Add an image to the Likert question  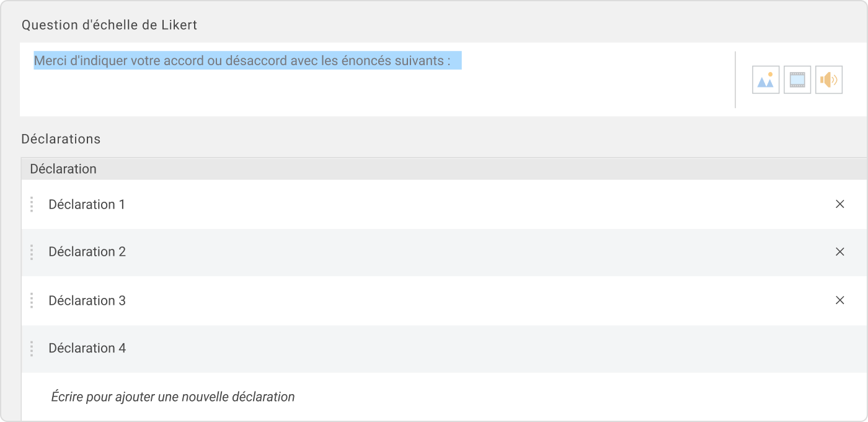tap(765, 79)
